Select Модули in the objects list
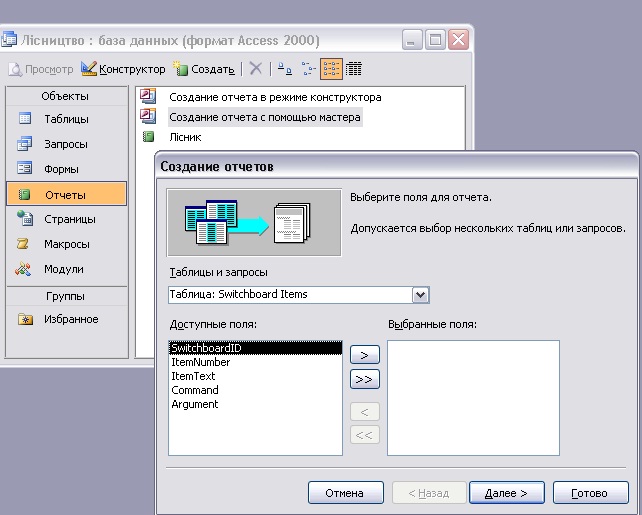This screenshot has width=642, height=515. (66, 269)
